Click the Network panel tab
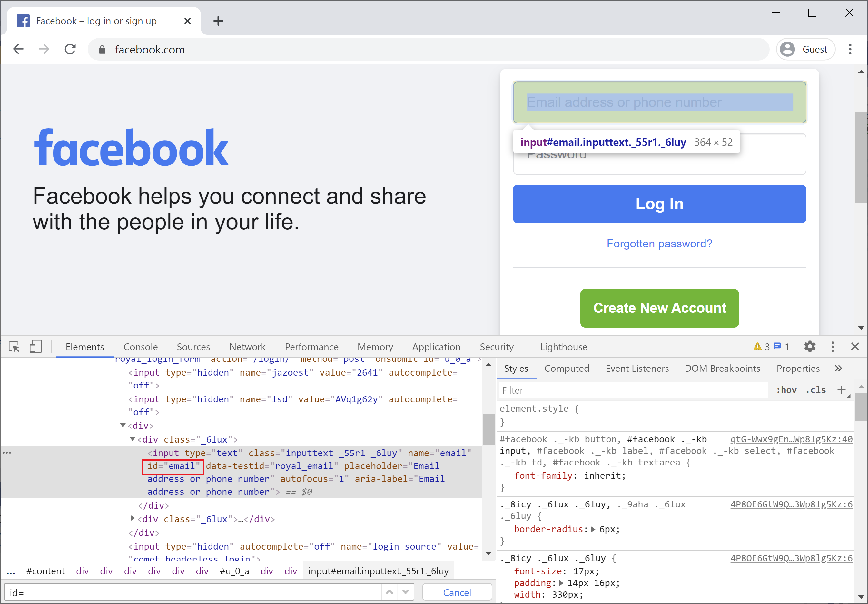Image resolution: width=868 pixels, height=604 pixels. 247,347
